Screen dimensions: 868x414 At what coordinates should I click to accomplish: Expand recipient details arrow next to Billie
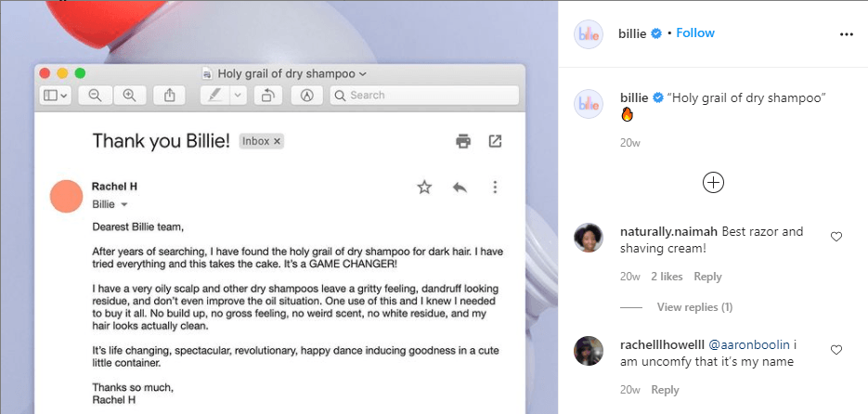124,204
